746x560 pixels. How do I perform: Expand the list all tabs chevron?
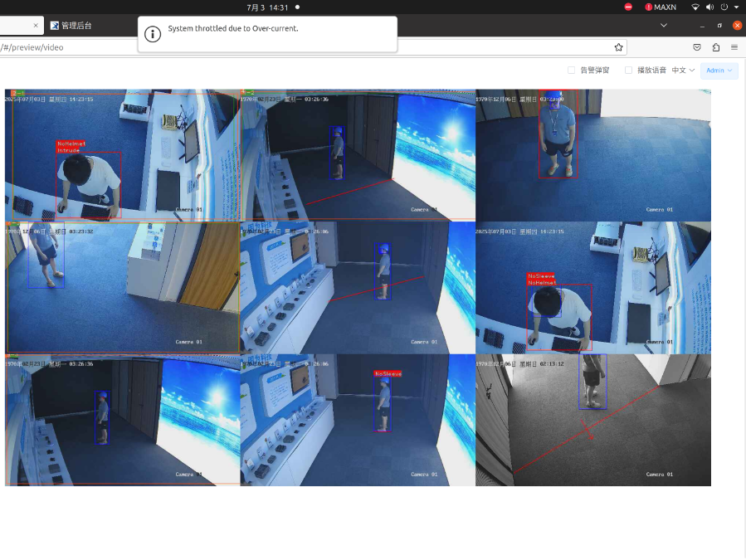pos(664,25)
